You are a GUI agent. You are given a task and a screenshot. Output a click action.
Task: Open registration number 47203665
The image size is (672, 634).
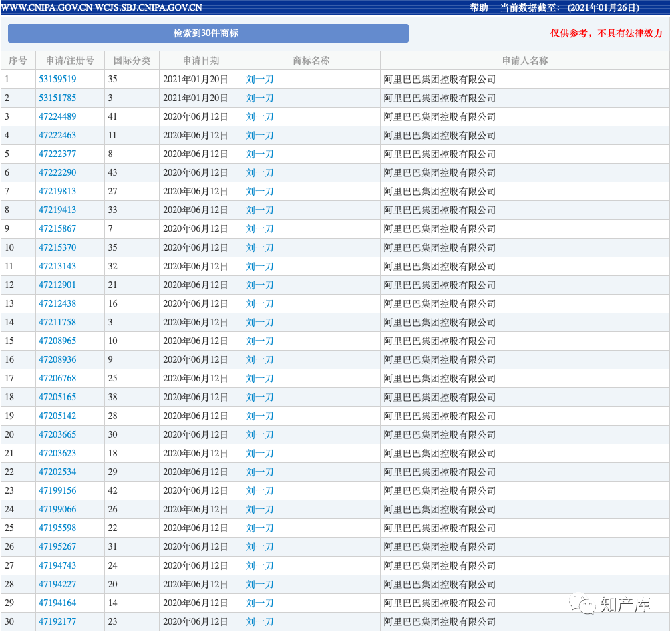click(x=57, y=434)
